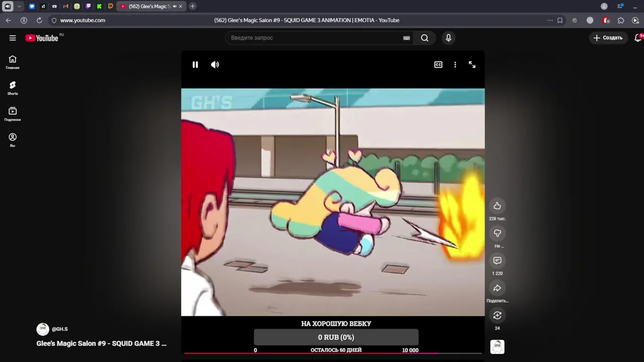Screen dimensions: 644x362
Task: Dislike the video thumbs-down button
Action: (497, 233)
